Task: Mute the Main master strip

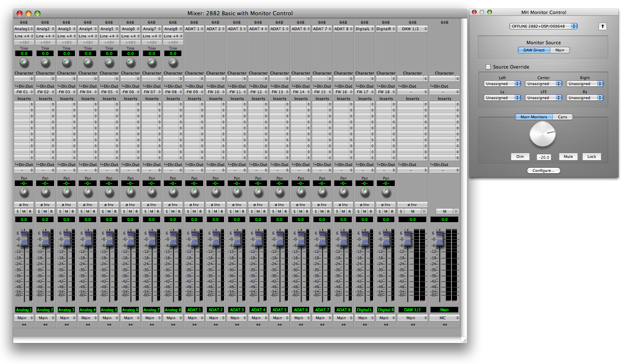Action: coord(445,212)
